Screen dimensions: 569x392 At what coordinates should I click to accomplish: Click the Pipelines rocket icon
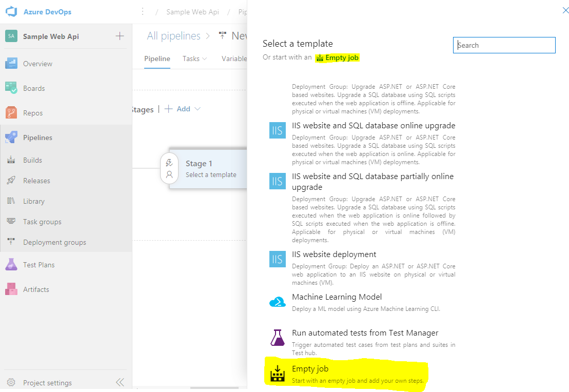pos(11,138)
